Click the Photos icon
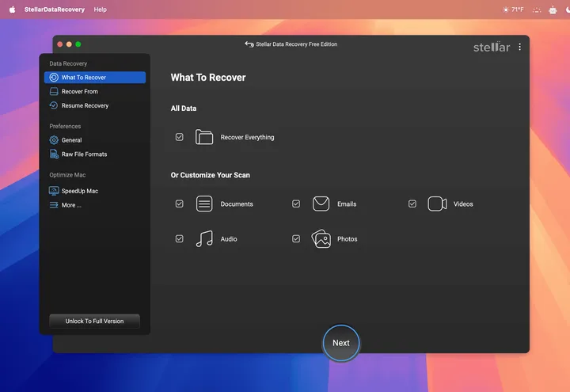The height and width of the screenshot is (392, 570). (x=321, y=238)
